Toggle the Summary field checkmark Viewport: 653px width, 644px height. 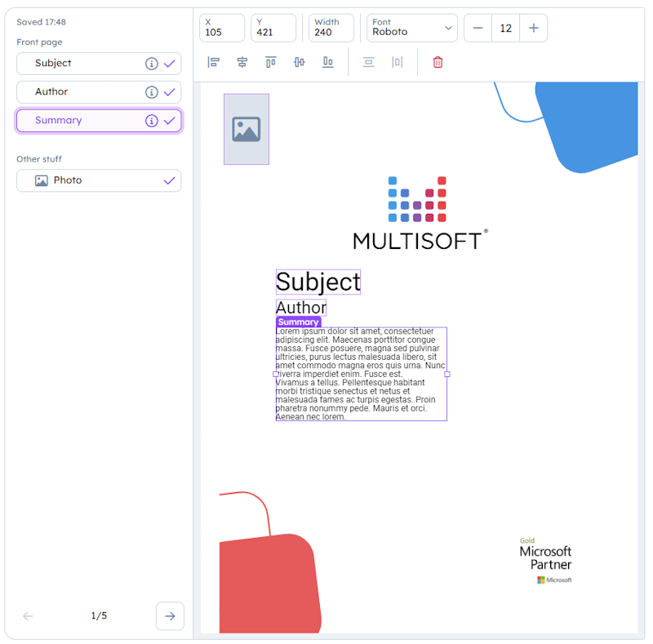tap(170, 121)
